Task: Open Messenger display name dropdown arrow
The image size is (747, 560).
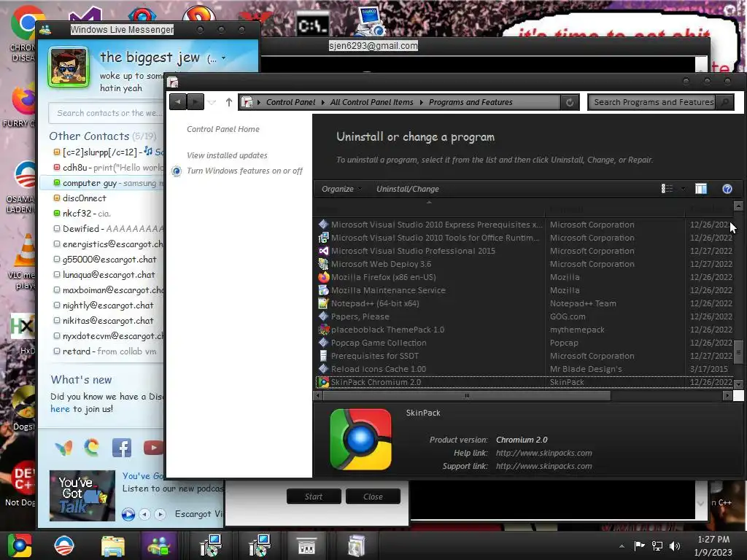Action: tap(223, 58)
